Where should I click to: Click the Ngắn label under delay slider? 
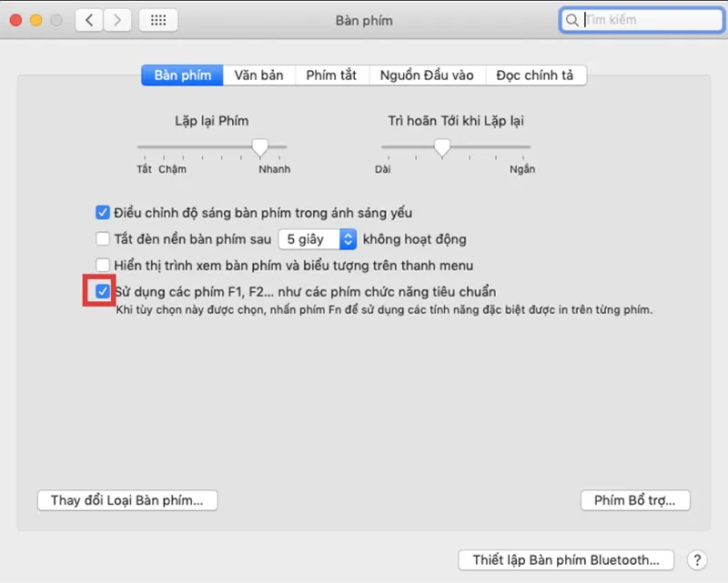tap(522, 169)
